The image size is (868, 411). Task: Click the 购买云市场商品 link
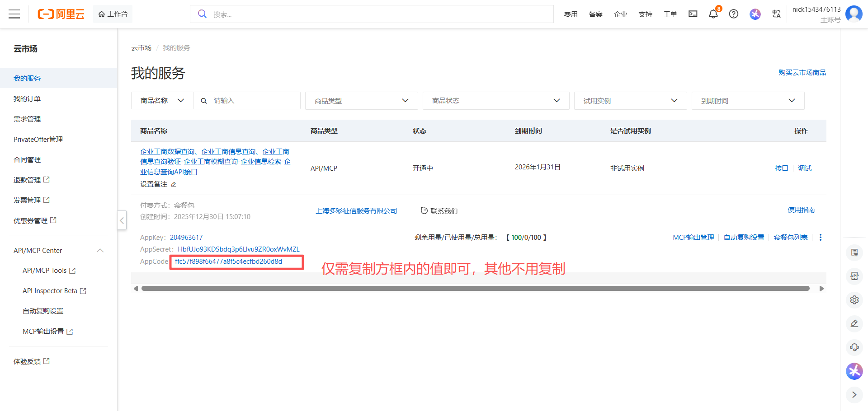(802, 73)
